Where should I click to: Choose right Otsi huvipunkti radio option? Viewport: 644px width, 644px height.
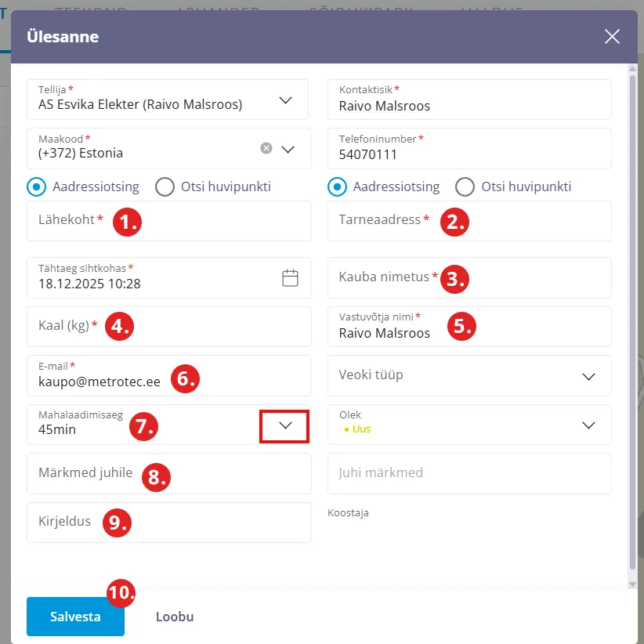pos(465,186)
